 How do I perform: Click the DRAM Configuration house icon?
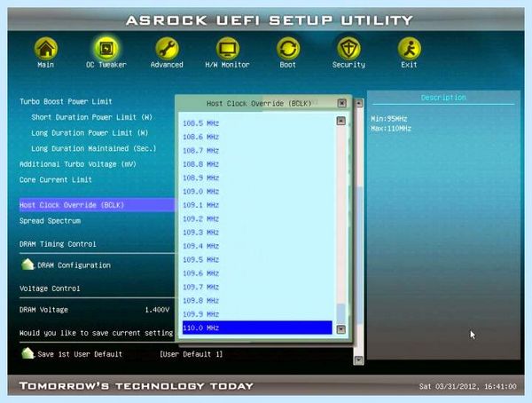pyautogui.click(x=27, y=265)
